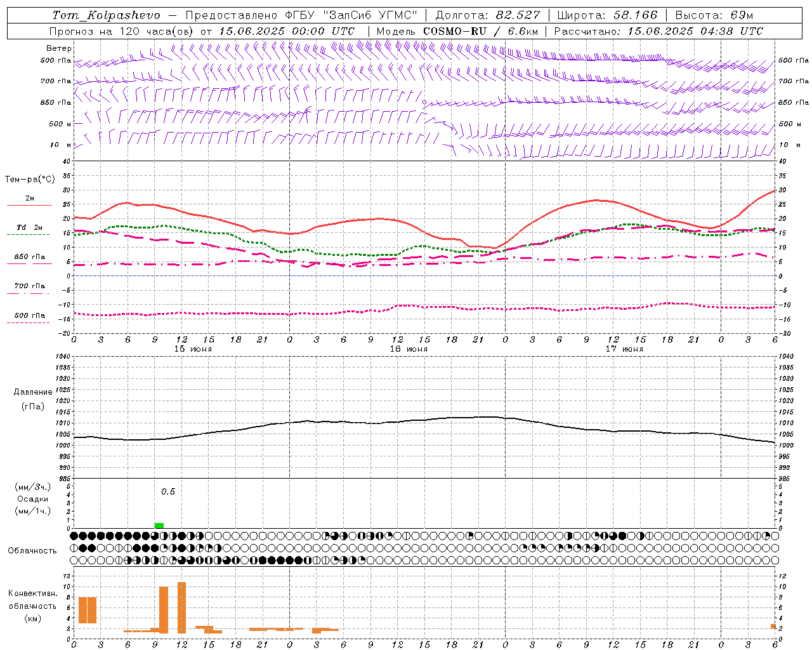Click the date label 15 июня
812x650 pixels.
pos(193,349)
